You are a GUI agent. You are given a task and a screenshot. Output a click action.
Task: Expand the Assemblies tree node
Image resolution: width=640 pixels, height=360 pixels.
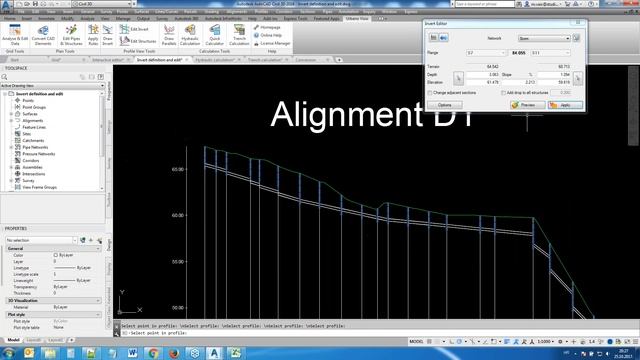click(11, 167)
